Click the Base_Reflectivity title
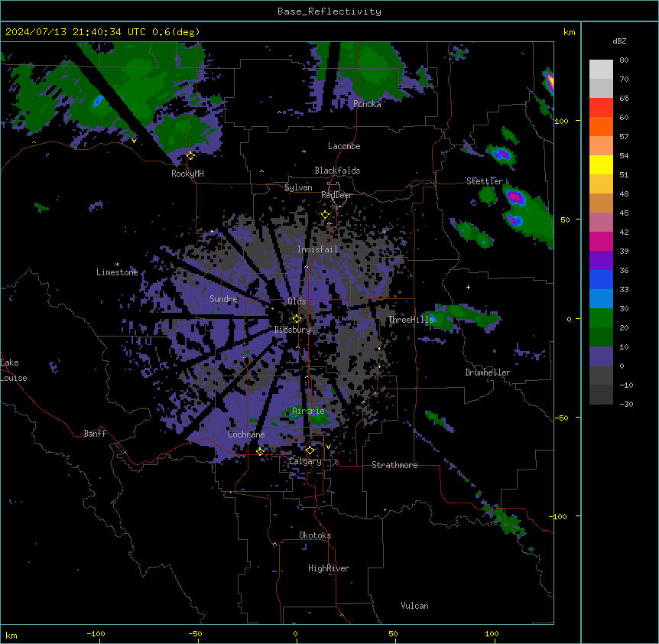 click(x=329, y=11)
